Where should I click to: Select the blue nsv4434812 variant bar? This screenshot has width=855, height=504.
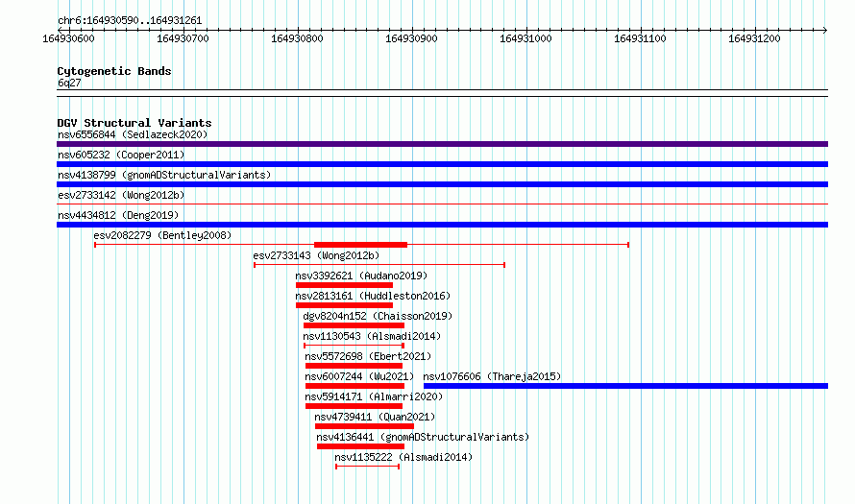pyautogui.click(x=442, y=225)
